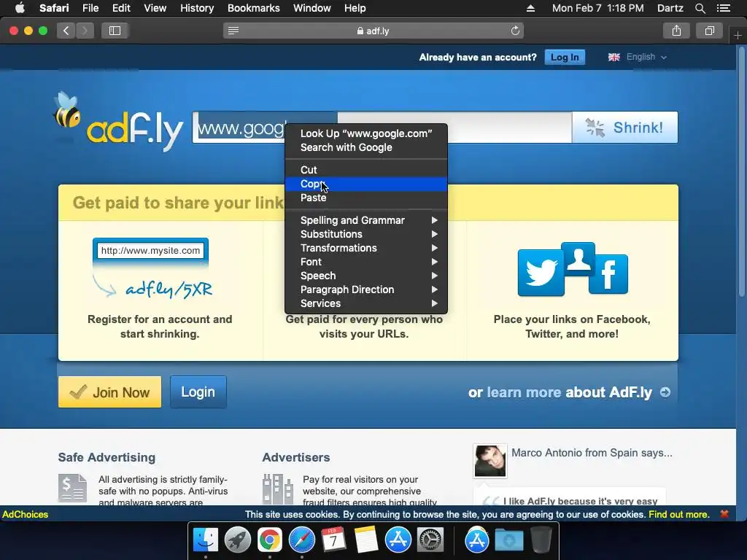747x560 pixels.
Task: Choose Look Up "www.google.com"
Action: [x=366, y=133]
